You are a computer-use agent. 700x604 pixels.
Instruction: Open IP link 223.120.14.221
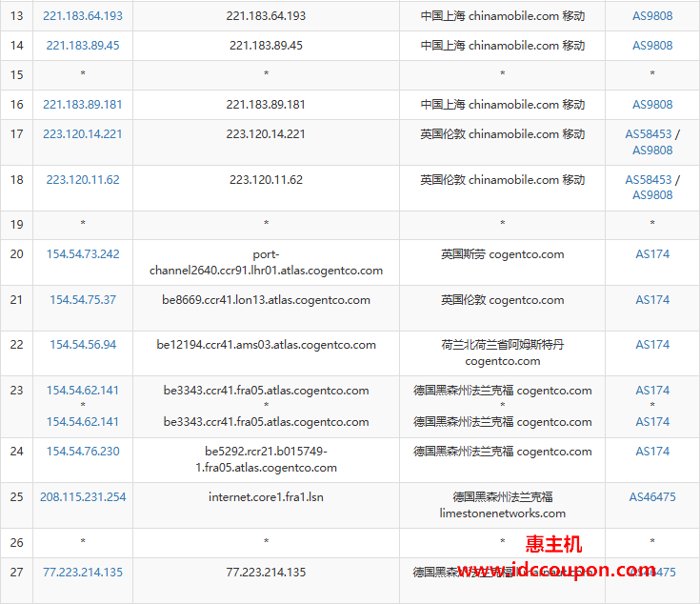click(83, 134)
